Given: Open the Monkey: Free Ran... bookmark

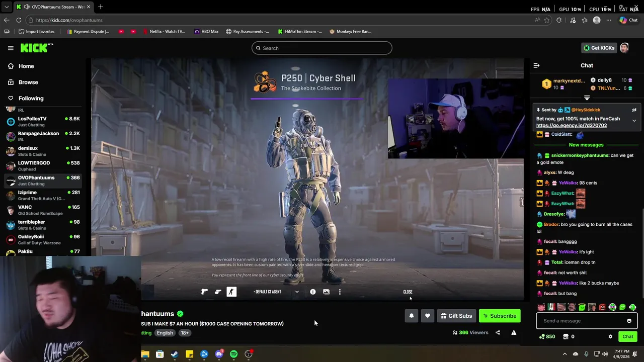Looking at the screenshot, I should coord(350,31).
